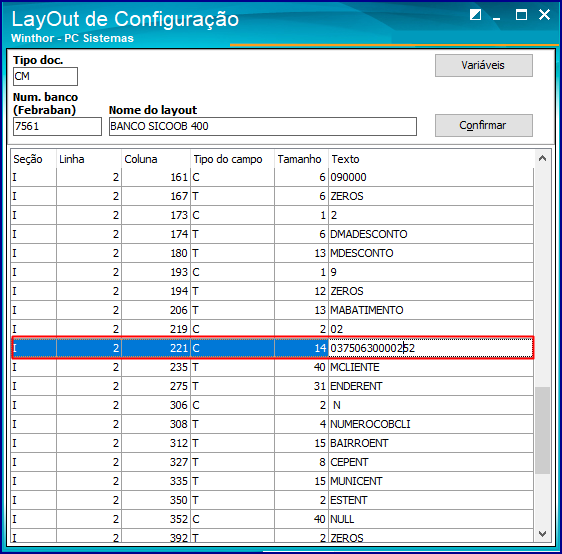Viewport: 562px width, 554px height.
Task: Select the ZEROS cell in column 167 row
Action: click(431, 196)
